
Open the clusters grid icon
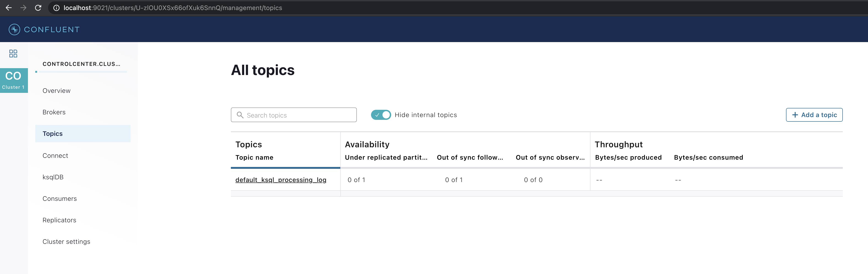[13, 54]
